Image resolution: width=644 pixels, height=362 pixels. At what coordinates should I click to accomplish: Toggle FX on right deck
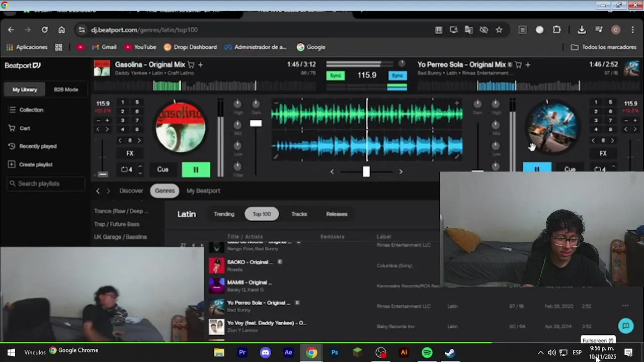pos(603,153)
